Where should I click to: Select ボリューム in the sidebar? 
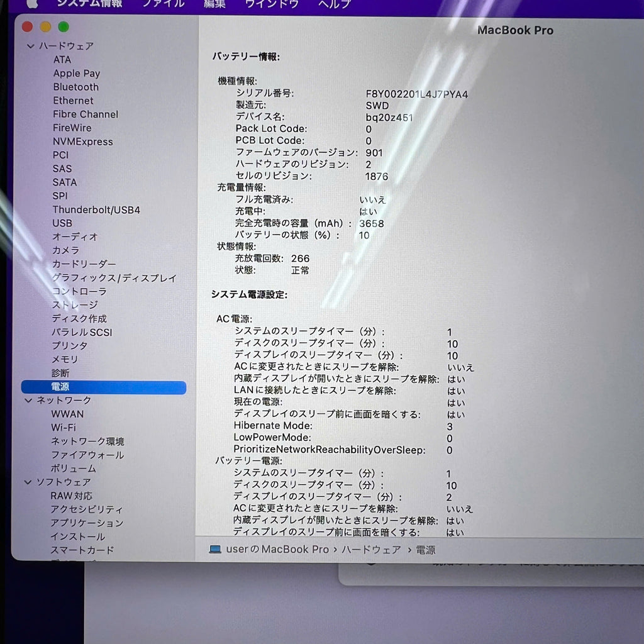(73, 469)
